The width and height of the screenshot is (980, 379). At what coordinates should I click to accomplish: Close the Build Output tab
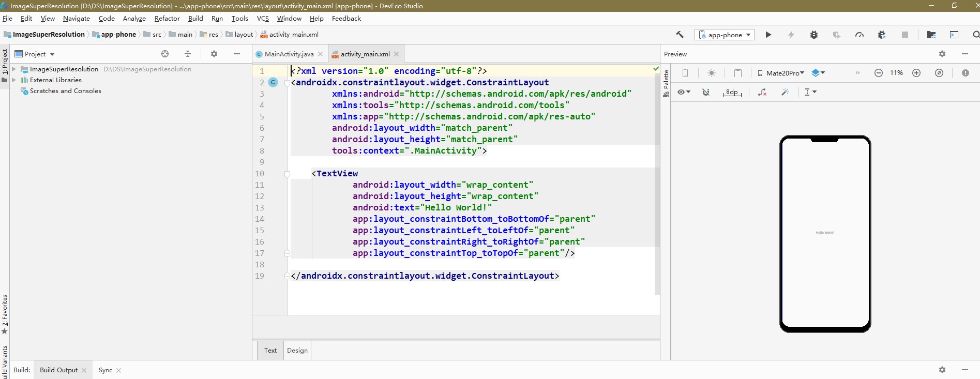84,370
